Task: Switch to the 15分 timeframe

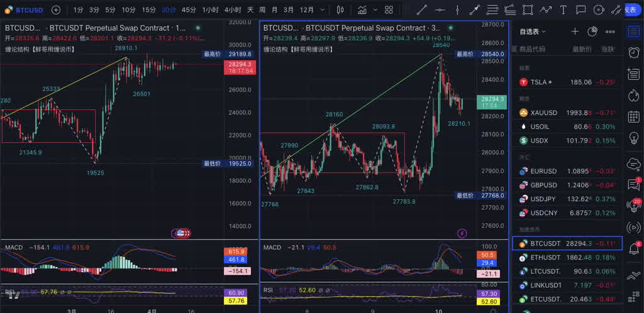Action: (148, 10)
